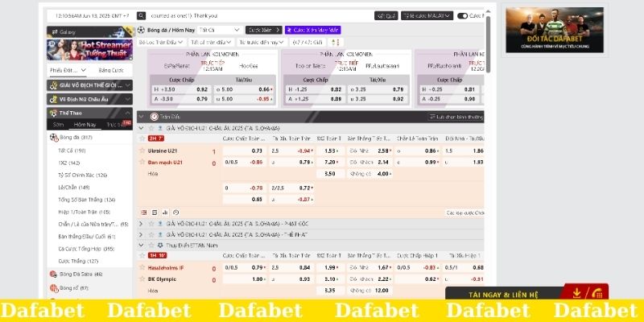Viewport: 644px width, 322px height.
Task: Click the 7.20 odds for Đan mạch U21 1X2
Action: [328, 163]
